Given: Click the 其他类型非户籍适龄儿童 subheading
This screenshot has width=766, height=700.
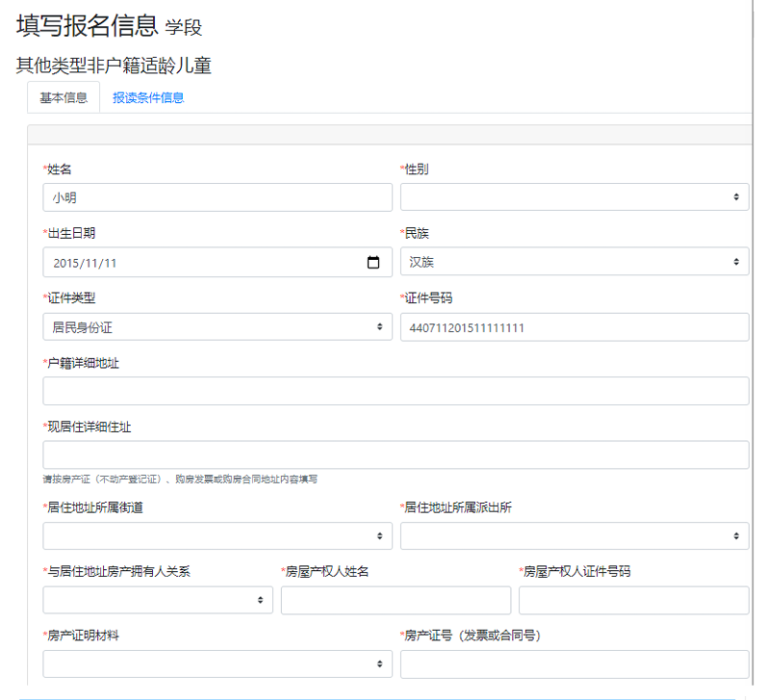Looking at the screenshot, I should point(114,65).
